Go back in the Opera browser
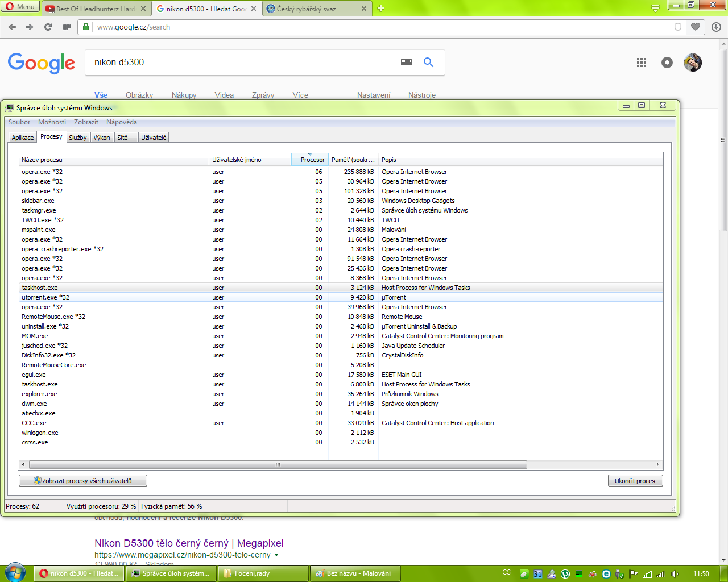728x582 pixels. click(x=12, y=27)
